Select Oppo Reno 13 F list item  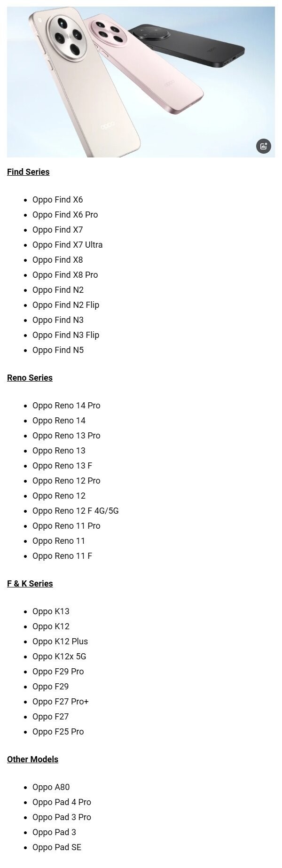[x=62, y=466]
